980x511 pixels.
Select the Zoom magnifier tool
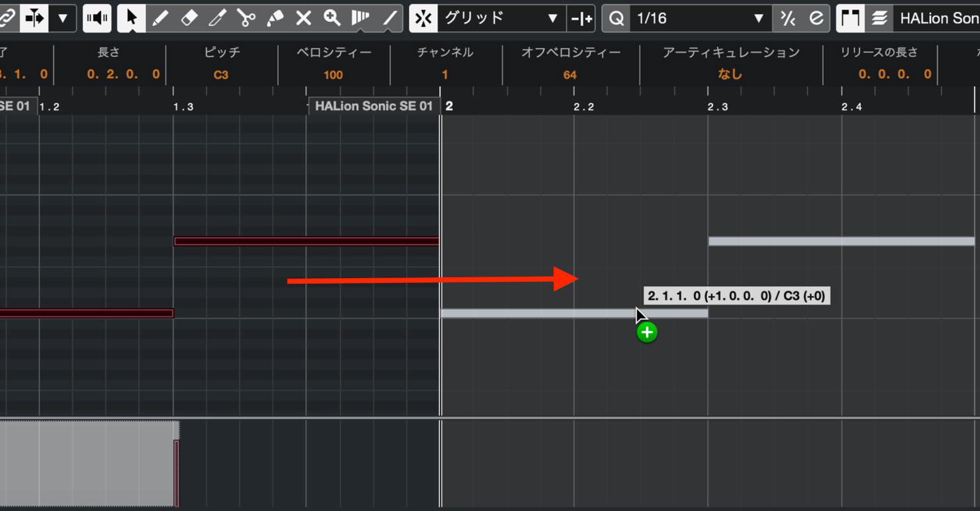click(332, 19)
